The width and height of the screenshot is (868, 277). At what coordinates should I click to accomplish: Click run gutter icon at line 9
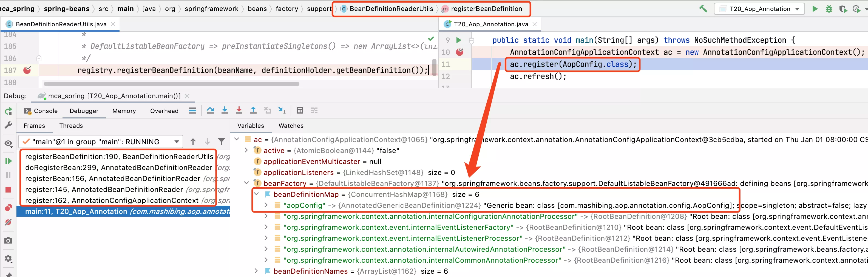click(459, 40)
